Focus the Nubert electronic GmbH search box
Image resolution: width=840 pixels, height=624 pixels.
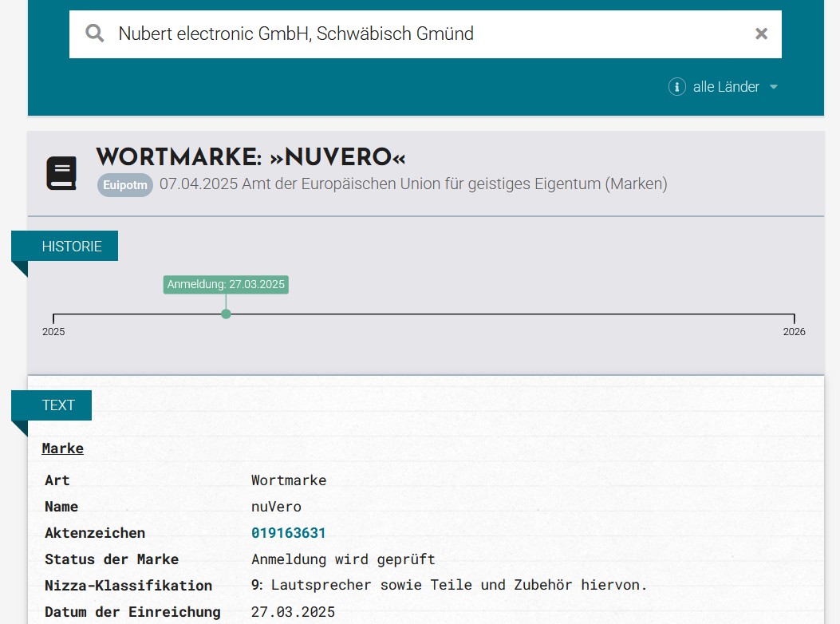click(x=423, y=34)
